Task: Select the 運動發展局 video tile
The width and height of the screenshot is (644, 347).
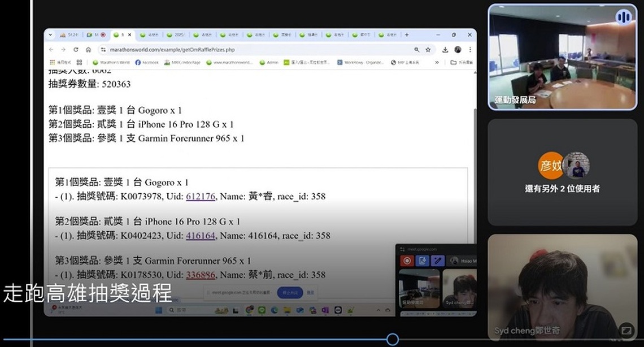Action: coord(562,57)
